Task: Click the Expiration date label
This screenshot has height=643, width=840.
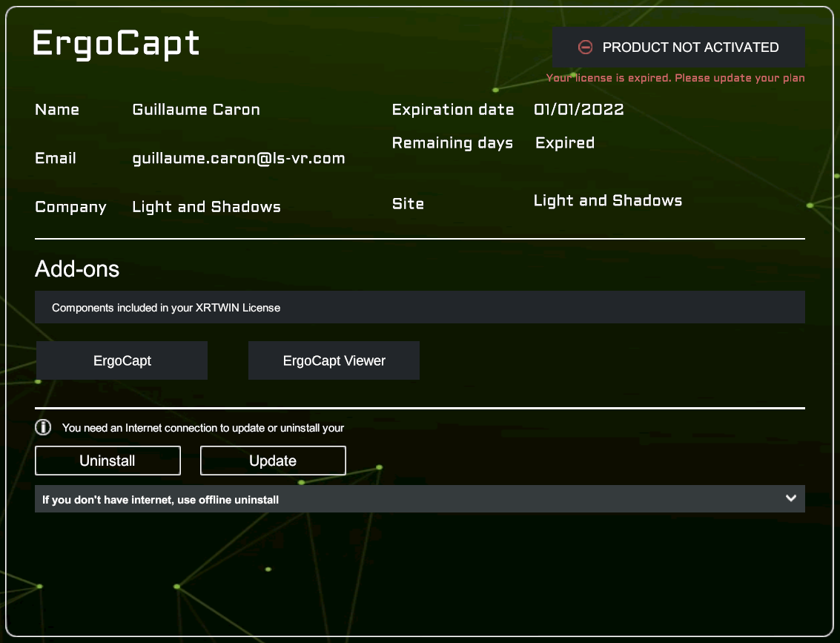Action: [453, 110]
